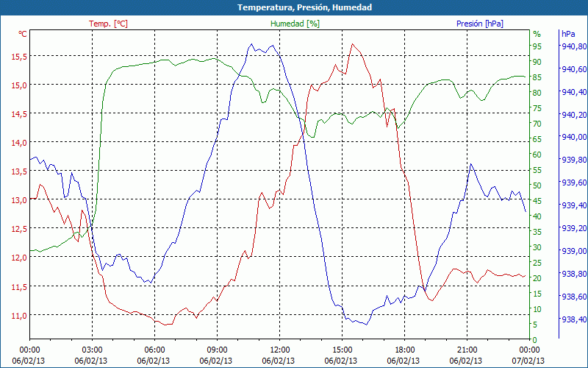Click the '939,80' pressure axis value
Viewport: 588px width, 368px height.
[573, 160]
